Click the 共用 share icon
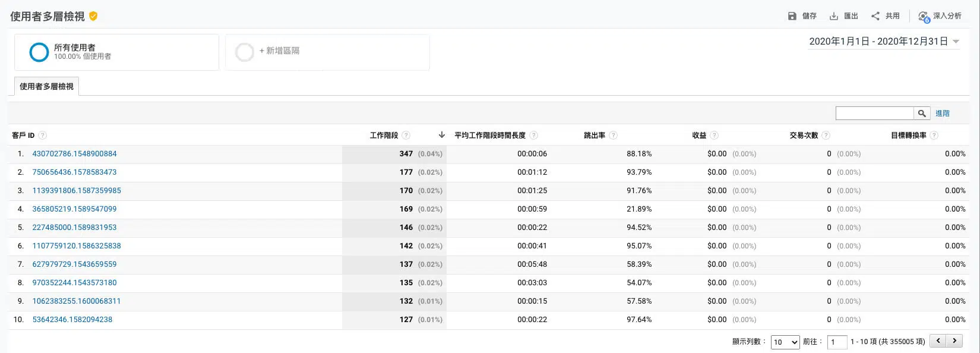The width and height of the screenshot is (980, 353). (x=875, y=16)
